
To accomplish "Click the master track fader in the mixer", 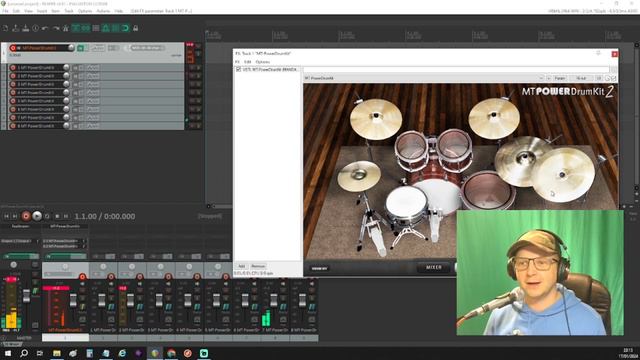I will 26,296.
